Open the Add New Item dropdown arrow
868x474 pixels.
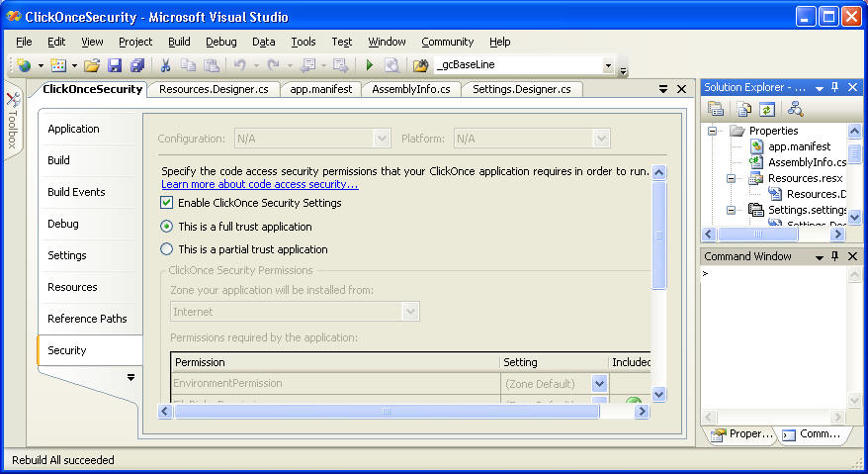point(74,66)
